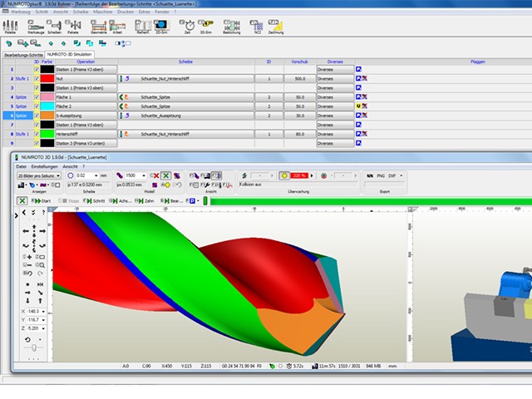Screen dimensions: 532x399
Task: Toggle the green X button beside Start
Action: 22,201
